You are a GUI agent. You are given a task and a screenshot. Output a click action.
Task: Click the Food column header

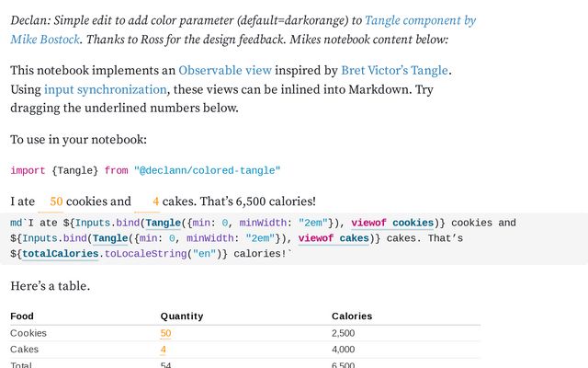point(22,316)
